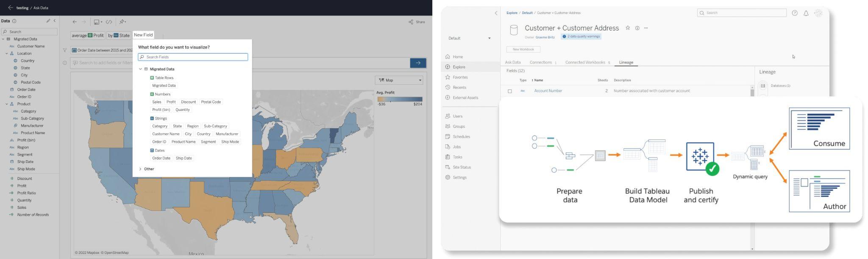
Task: Collapse Migrated Data in Data pane tree
Action: tap(3, 39)
